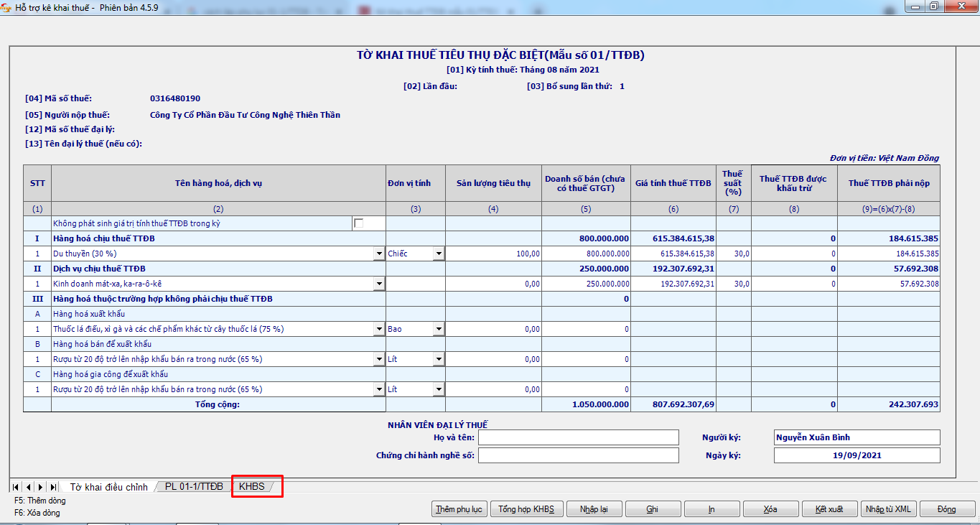Click the Hàng hoá xuất khẩu row label

pyautogui.click(x=90, y=314)
